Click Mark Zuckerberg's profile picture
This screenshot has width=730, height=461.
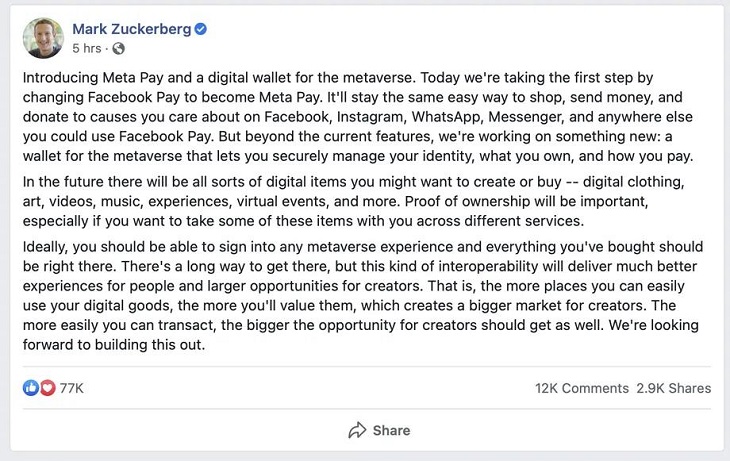[42, 38]
